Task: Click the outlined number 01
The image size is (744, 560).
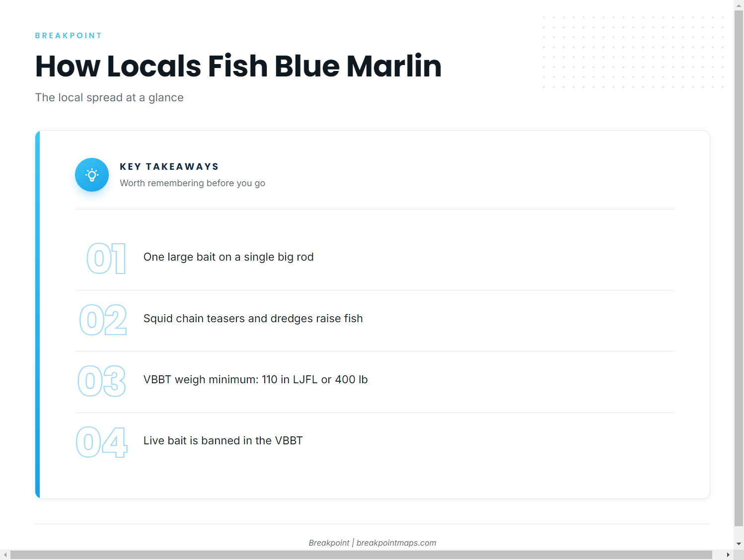Action: 107,259
